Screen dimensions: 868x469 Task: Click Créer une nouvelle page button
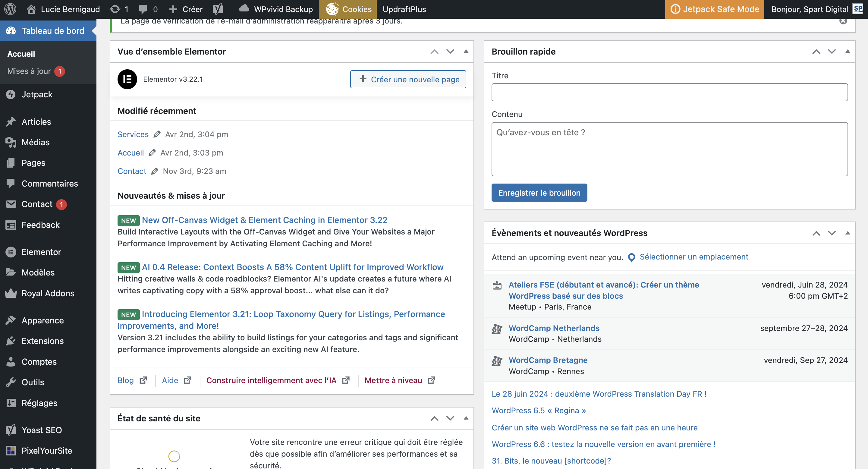pos(408,79)
